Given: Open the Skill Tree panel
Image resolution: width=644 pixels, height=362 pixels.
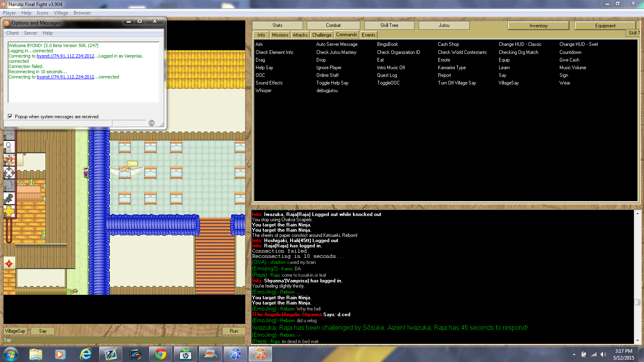Looking at the screenshot, I should point(389,25).
